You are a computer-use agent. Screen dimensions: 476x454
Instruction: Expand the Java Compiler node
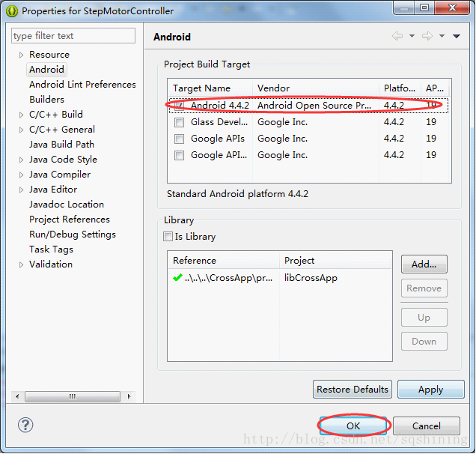click(21, 175)
